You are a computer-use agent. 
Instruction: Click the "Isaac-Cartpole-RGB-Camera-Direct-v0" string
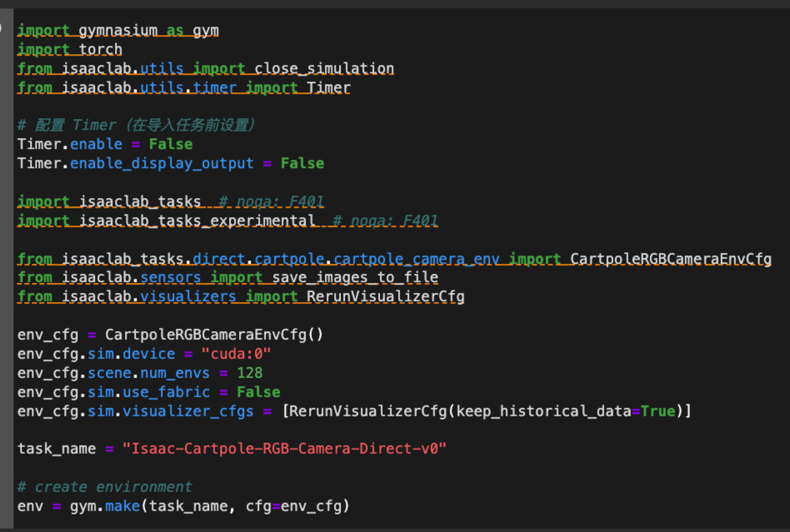point(285,449)
